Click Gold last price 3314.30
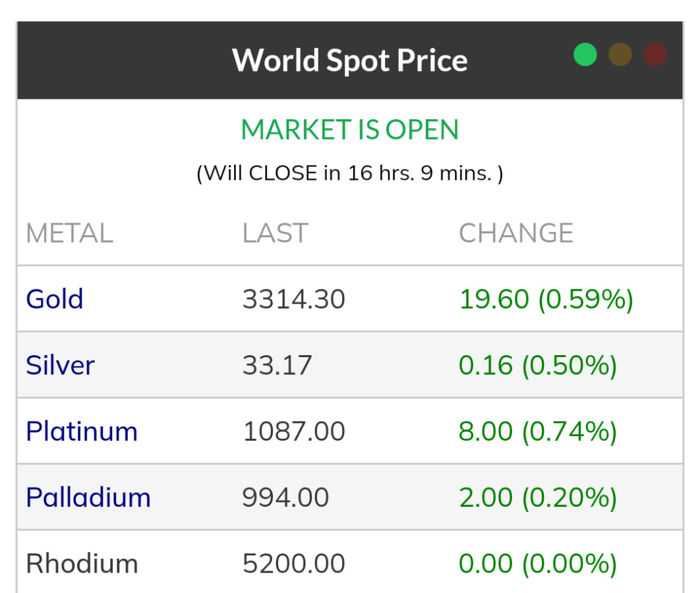This screenshot has height=593, width=700. tap(294, 299)
